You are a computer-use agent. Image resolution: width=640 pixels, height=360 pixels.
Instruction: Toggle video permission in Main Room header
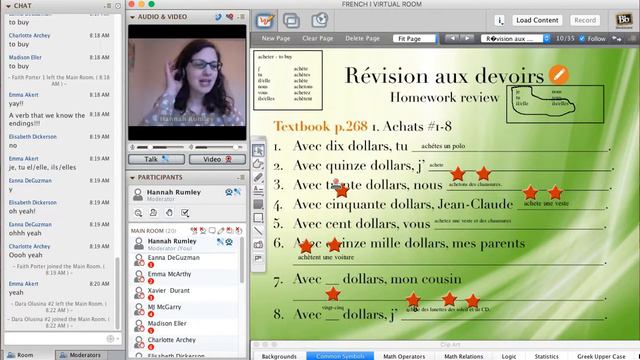(203, 231)
